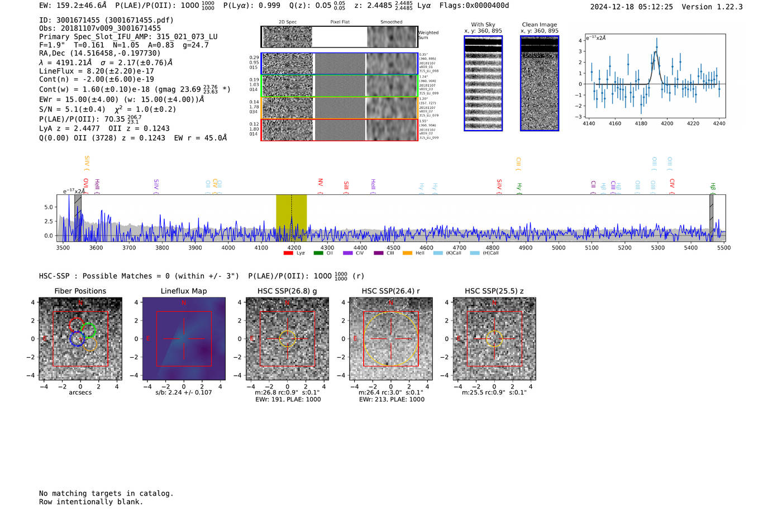Select the RA,Dec coordinates text
Viewport: 782px width, 532px height.
pos(100,54)
